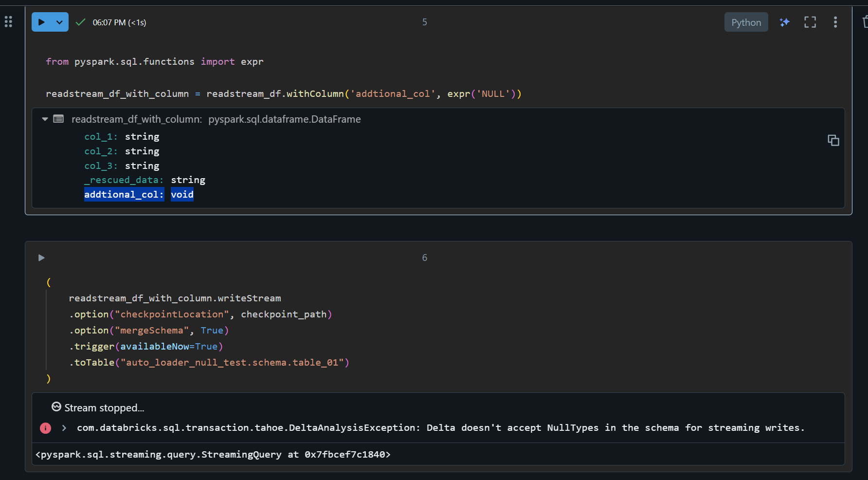Collapse the readstream_df_with_column schema
The width and height of the screenshot is (868, 480).
(45, 119)
